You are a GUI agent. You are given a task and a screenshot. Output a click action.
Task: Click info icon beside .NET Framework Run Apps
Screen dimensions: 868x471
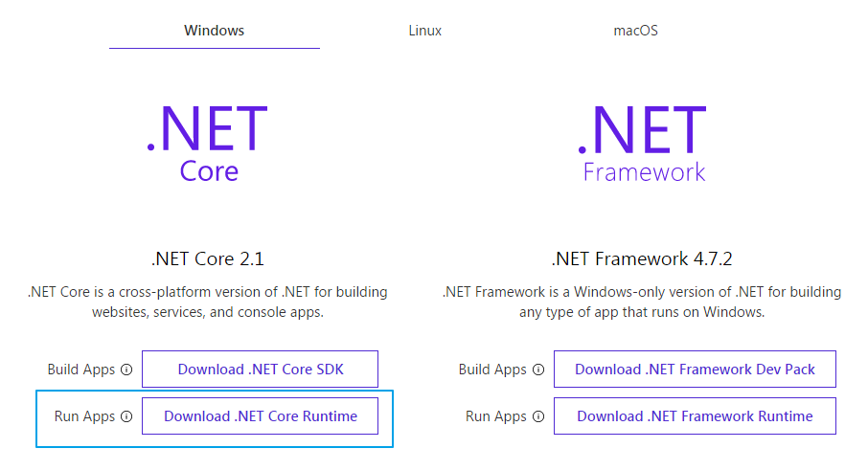[x=538, y=416]
